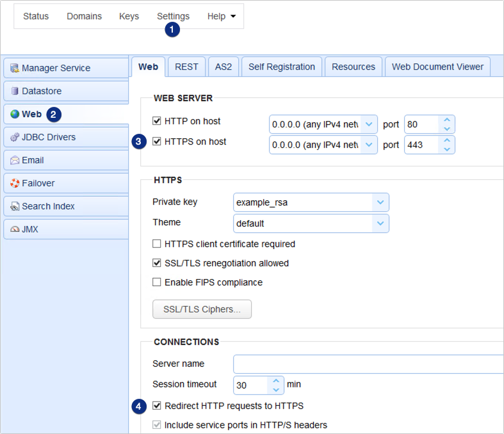
Task: Click the Manager Service sidebar icon
Action: [14, 68]
